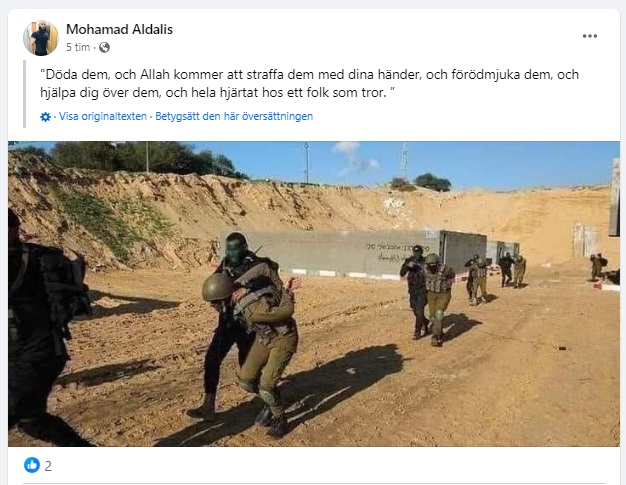Open the attached post photo
Viewport: 626px width, 485px height.
click(x=314, y=294)
